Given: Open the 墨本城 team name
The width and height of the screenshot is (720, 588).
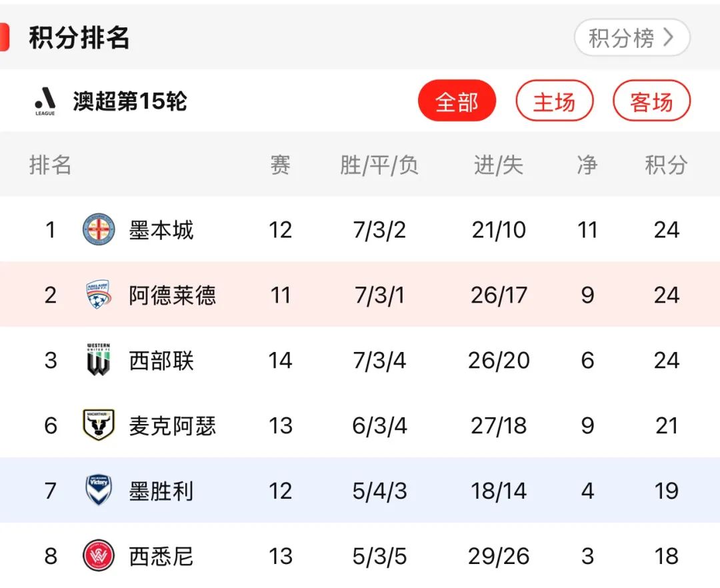Looking at the screenshot, I should point(161,230).
